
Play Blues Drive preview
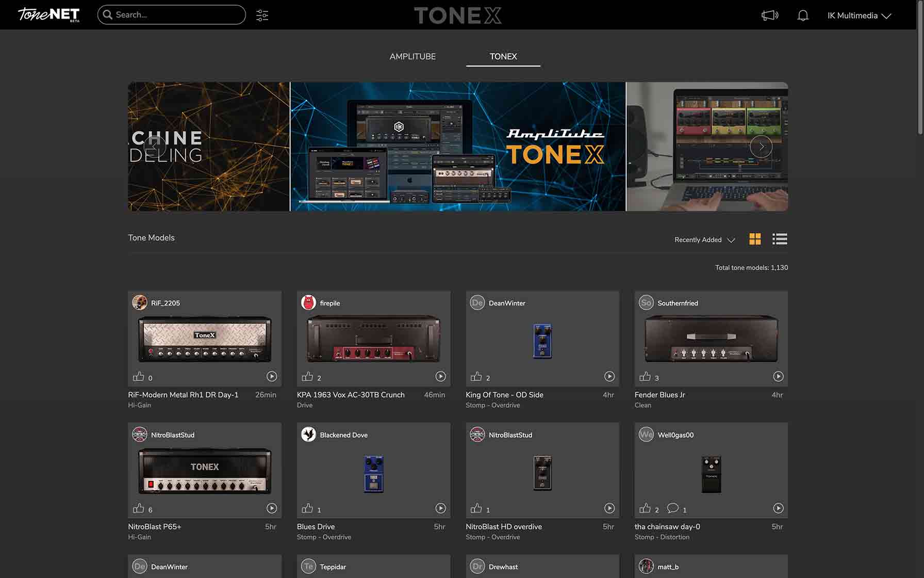440,508
